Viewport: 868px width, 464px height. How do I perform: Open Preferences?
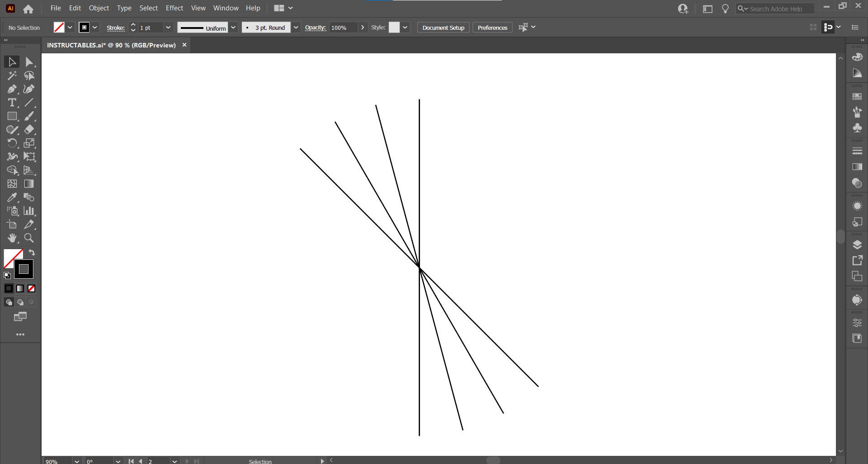click(492, 28)
